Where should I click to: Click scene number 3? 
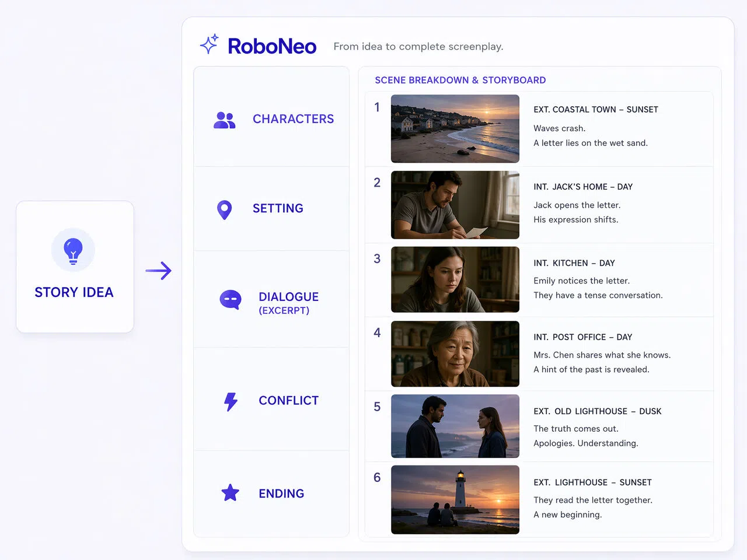click(377, 258)
